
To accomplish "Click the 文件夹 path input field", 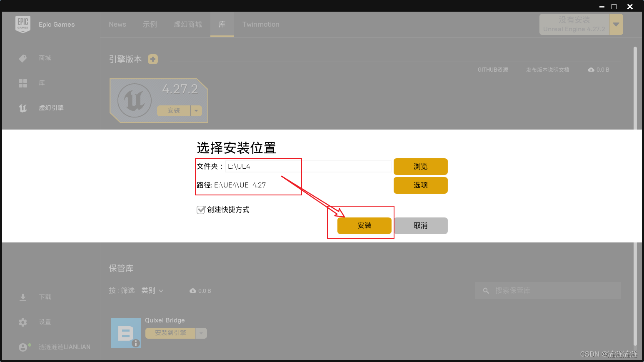I will tap(308, 167).
